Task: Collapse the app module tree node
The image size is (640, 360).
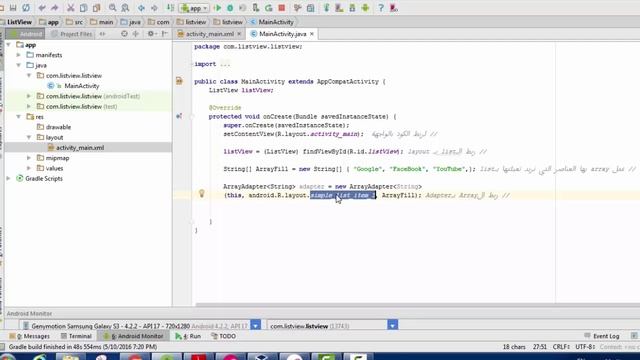Action: (9, 44)
